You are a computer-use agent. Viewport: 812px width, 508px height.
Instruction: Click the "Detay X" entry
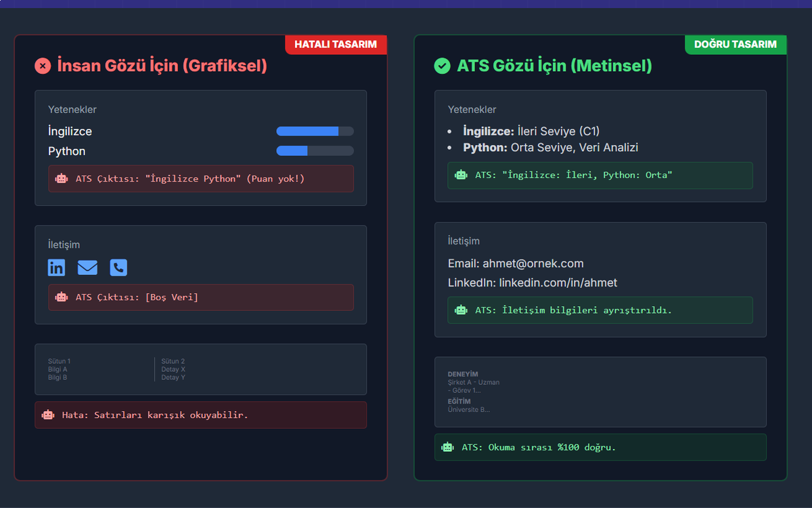[x=173, y=370]
